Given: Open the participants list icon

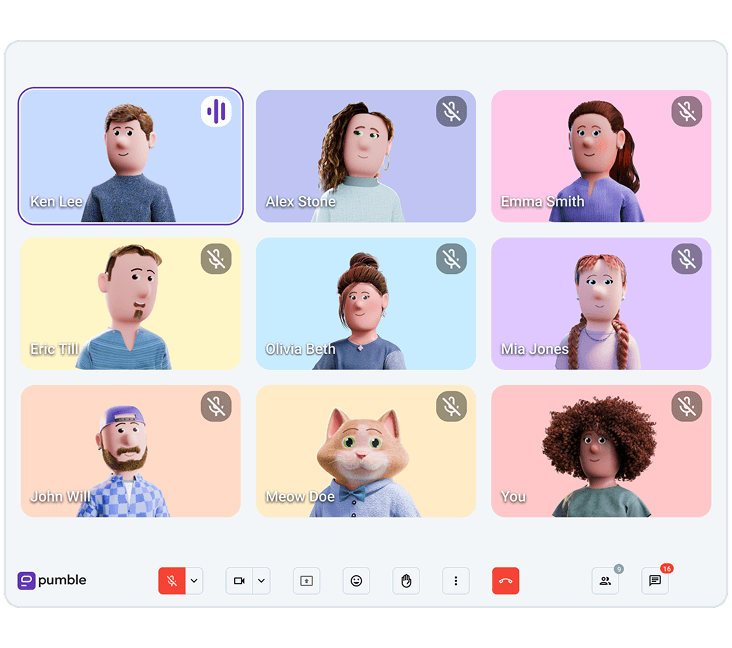Looking at the screenshot, I should point(605,581).
